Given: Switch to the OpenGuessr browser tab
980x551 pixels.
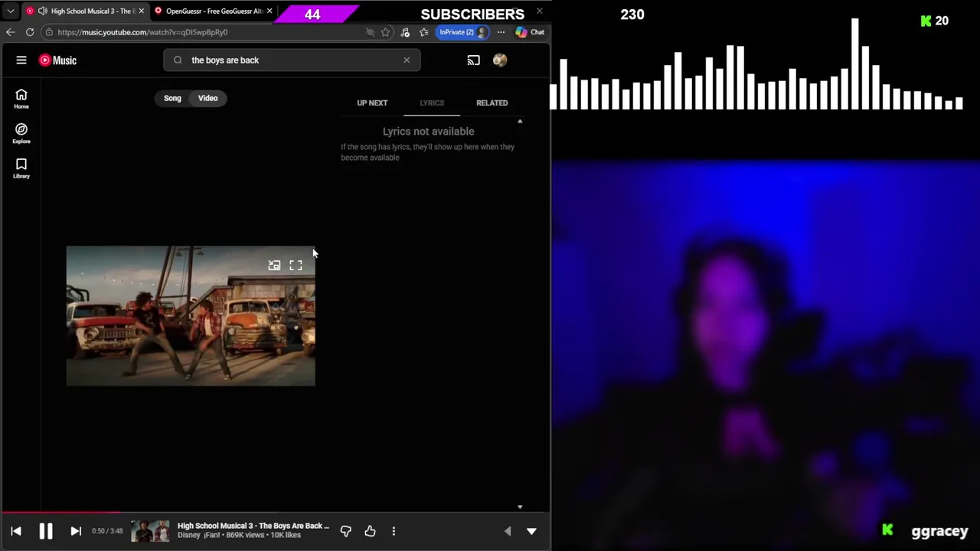Looking at the screenshot, I should [213, 11].
